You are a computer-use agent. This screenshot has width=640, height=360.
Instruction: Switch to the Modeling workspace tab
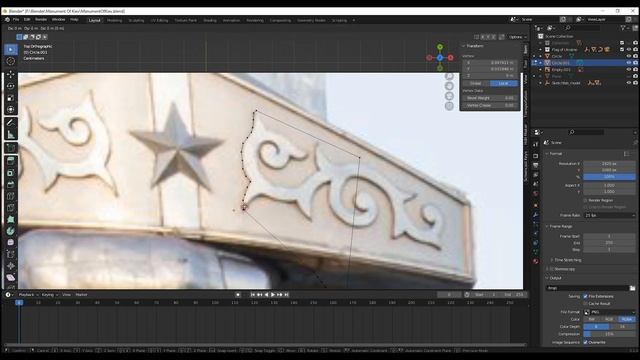pos(114,20)
